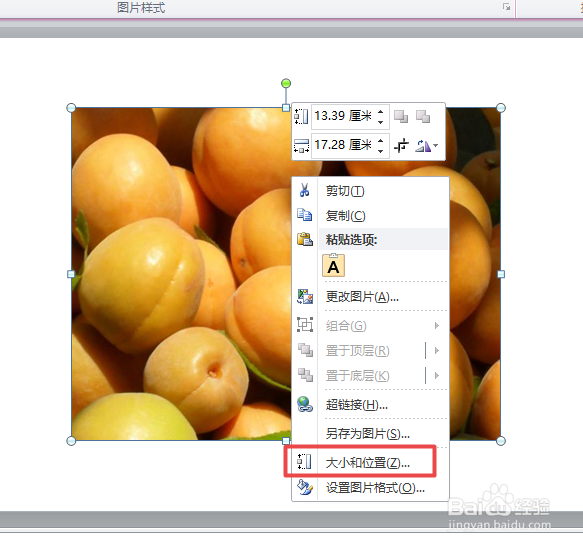
Task: Click the Format Picture paint icon
Action: (305, 487)
